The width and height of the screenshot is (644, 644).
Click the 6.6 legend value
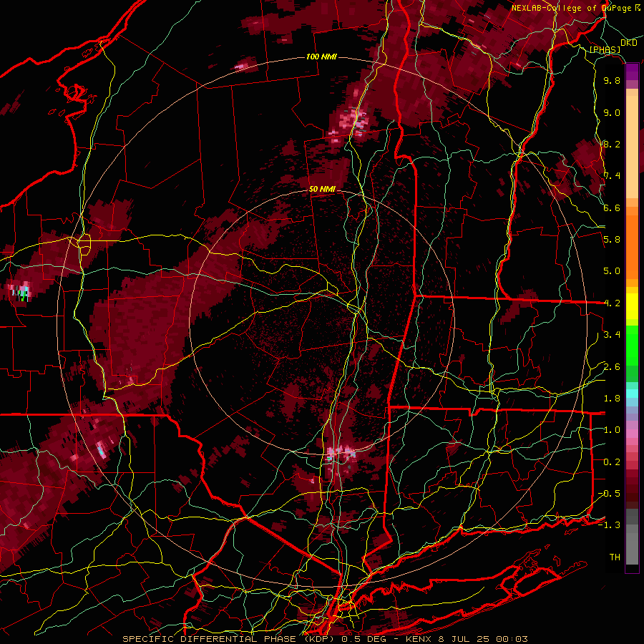click(x=612, y=208)
